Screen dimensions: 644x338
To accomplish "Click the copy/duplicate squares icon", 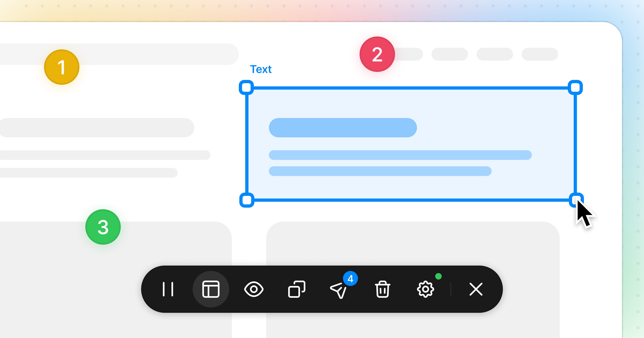I will coord(296,289).
